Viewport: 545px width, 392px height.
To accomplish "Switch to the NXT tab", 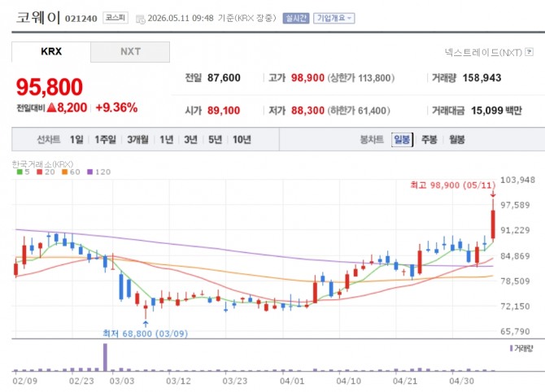I will click(x=130, y=52).
